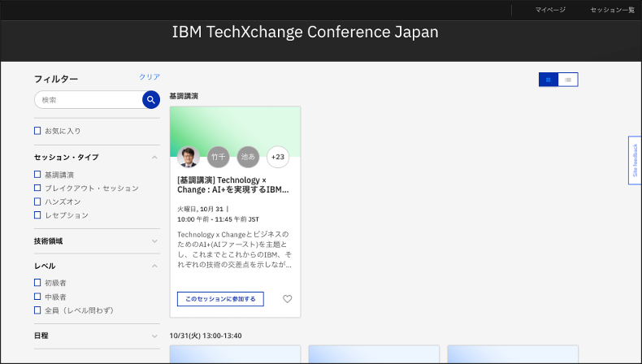
Task: Click the blue search magnifier button
Action: point(151,99)
